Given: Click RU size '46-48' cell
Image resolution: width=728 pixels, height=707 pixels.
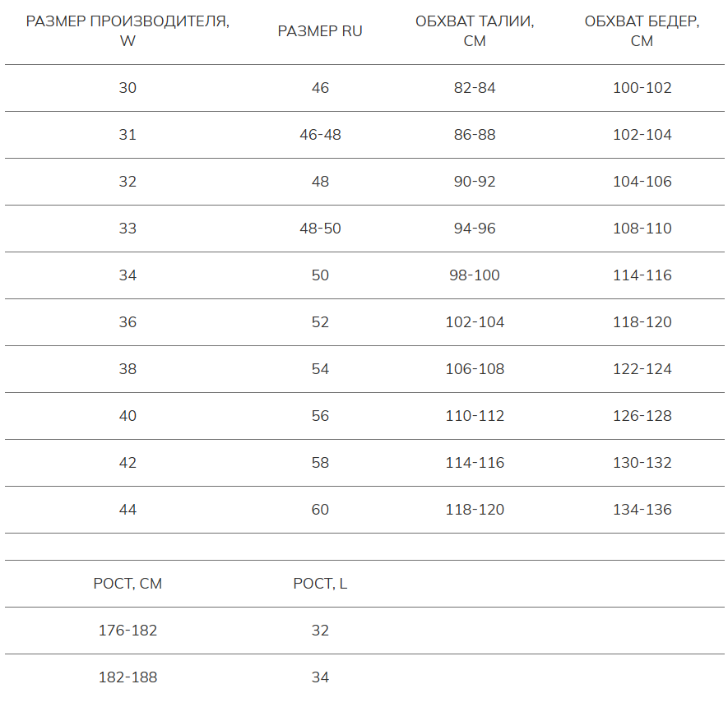Looking at the screenshot, I should click(320, 135).
